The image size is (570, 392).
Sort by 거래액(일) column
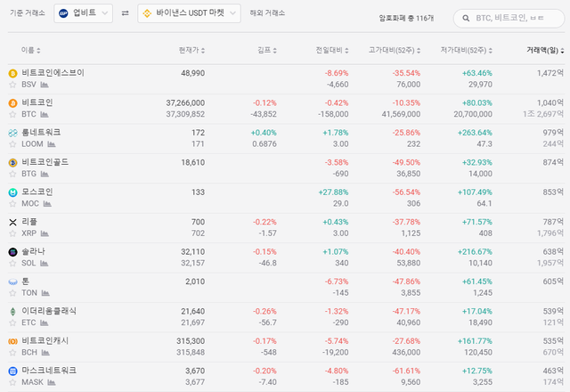pos(545,50)
